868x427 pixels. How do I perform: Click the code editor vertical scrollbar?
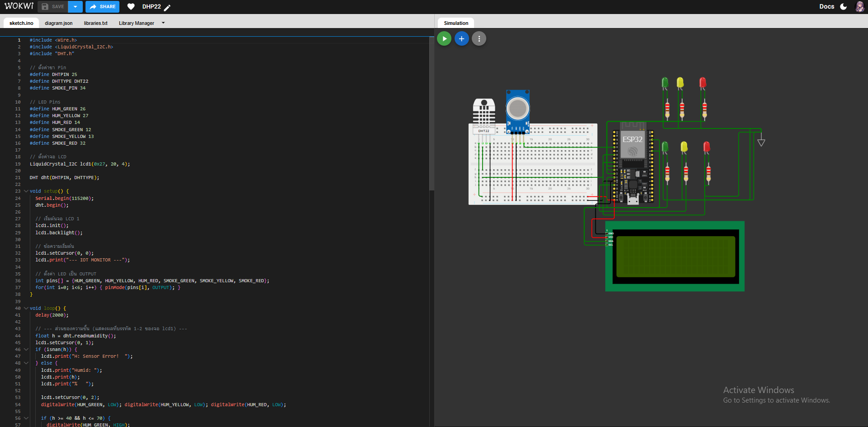[432, 113]
